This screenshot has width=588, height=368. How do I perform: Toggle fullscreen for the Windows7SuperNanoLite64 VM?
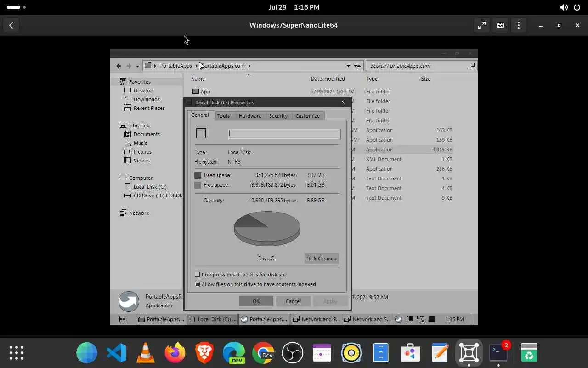482,25
